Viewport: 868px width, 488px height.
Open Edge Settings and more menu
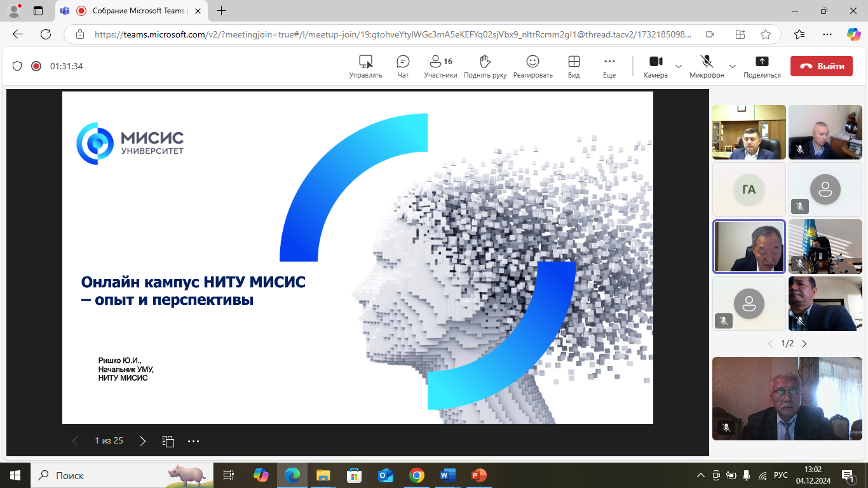(x=827, y=34)
